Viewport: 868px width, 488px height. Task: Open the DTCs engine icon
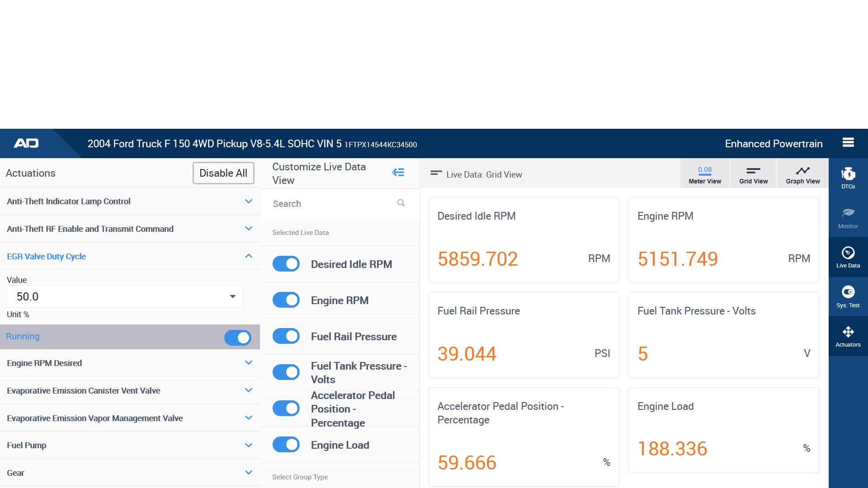[848, 178]
